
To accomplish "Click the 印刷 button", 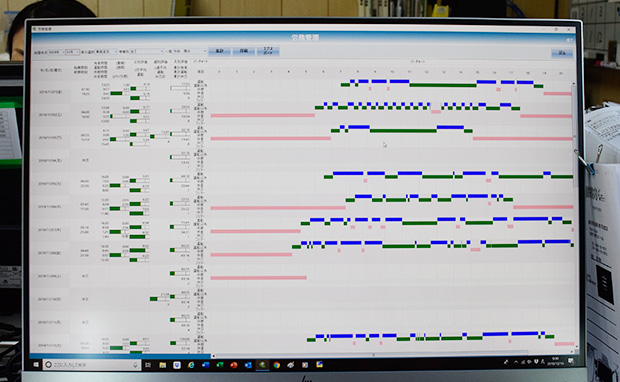I will coord(244,51).
